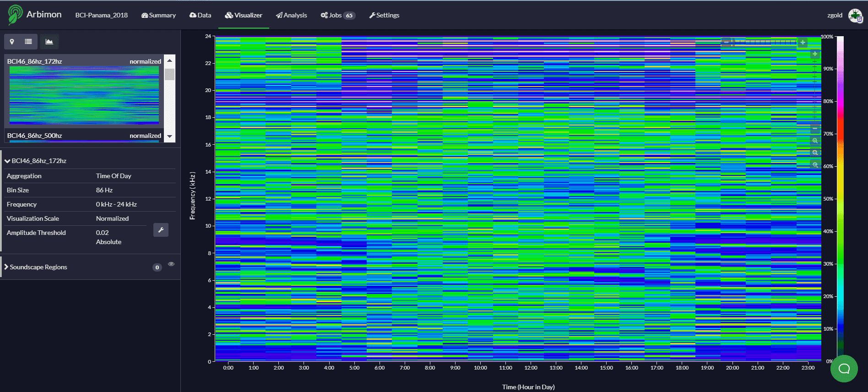Click the Aggregation value Time Of Day

114,176
